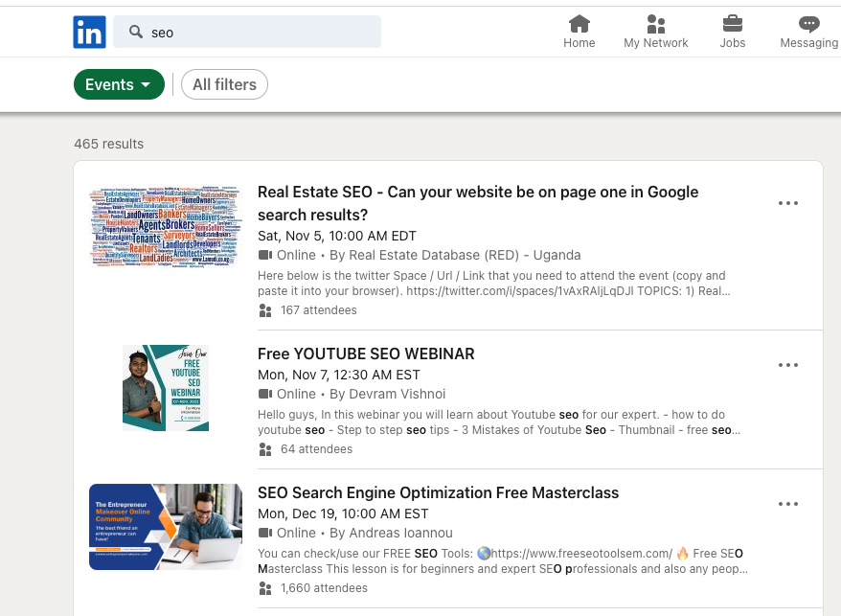841x616 pixels.
Task: Click description starting 'Hello guys, In this webinar'
Action: 499,422
